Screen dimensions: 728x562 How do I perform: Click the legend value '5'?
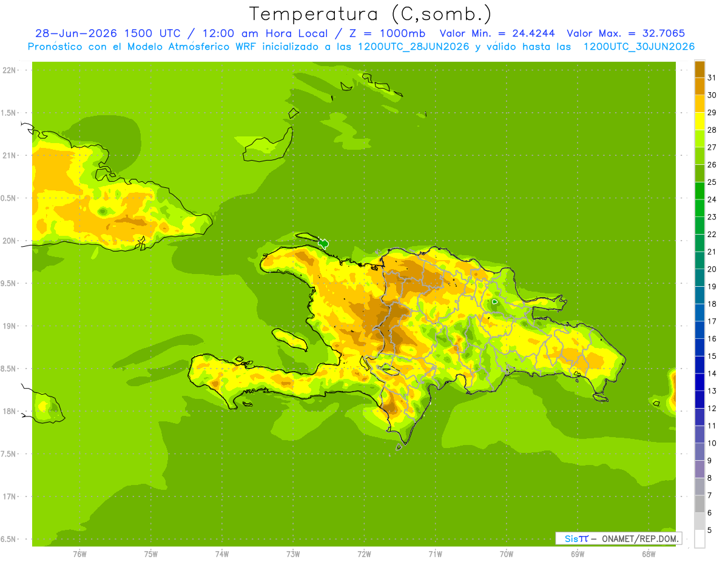(710, 530)
